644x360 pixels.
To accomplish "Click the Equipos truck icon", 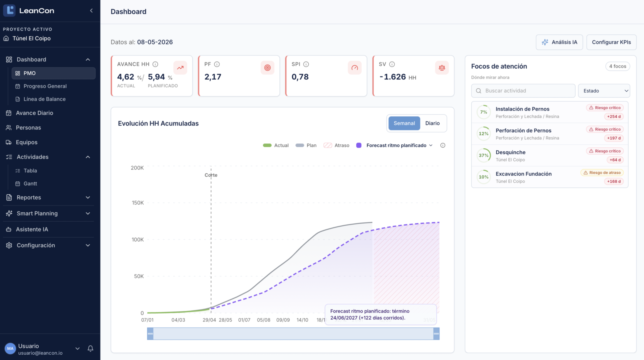I will click(x=9, y=142).
